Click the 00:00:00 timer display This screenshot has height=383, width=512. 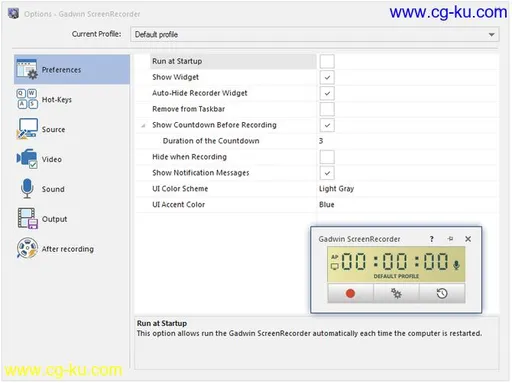point(395,261)
